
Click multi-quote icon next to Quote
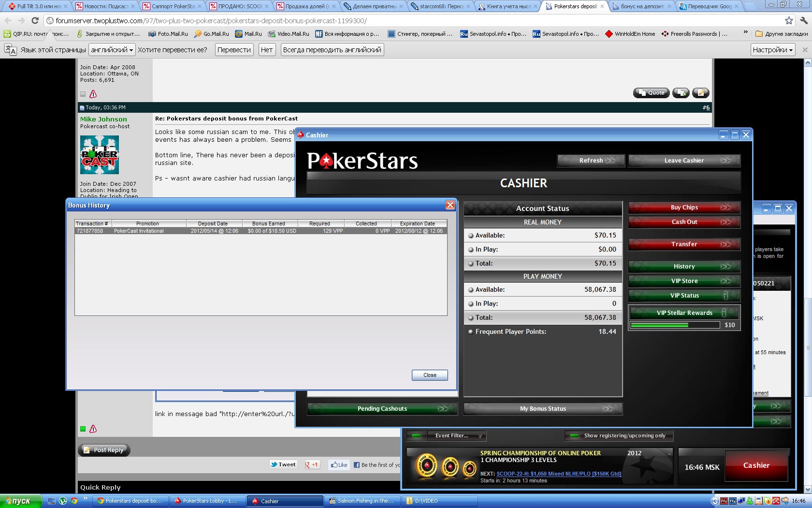[681, 93]
